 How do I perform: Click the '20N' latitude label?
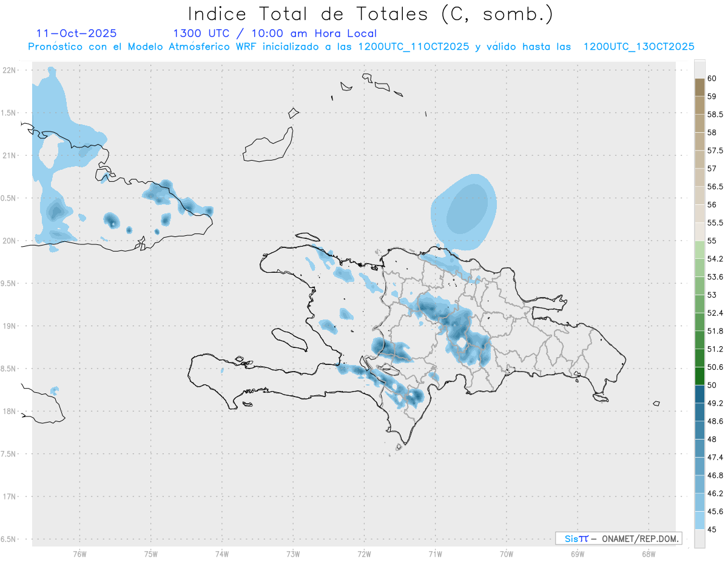point(9,241)
